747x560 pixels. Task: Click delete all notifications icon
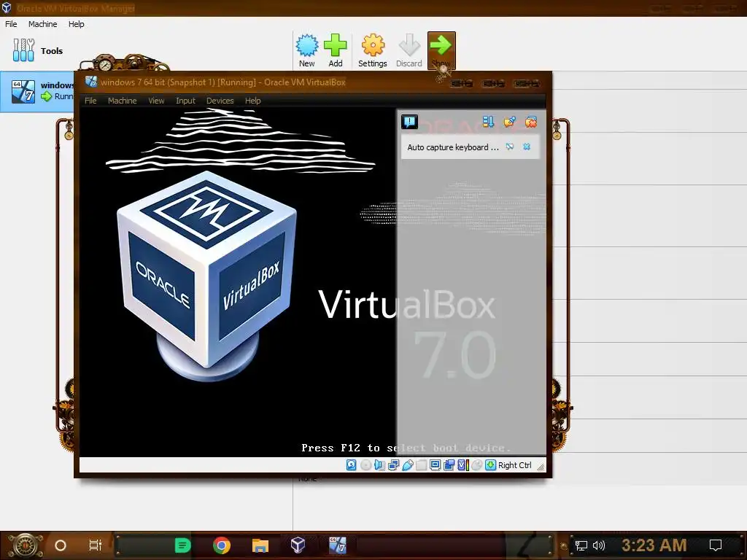pyautogui.click(x=531, y=122)
